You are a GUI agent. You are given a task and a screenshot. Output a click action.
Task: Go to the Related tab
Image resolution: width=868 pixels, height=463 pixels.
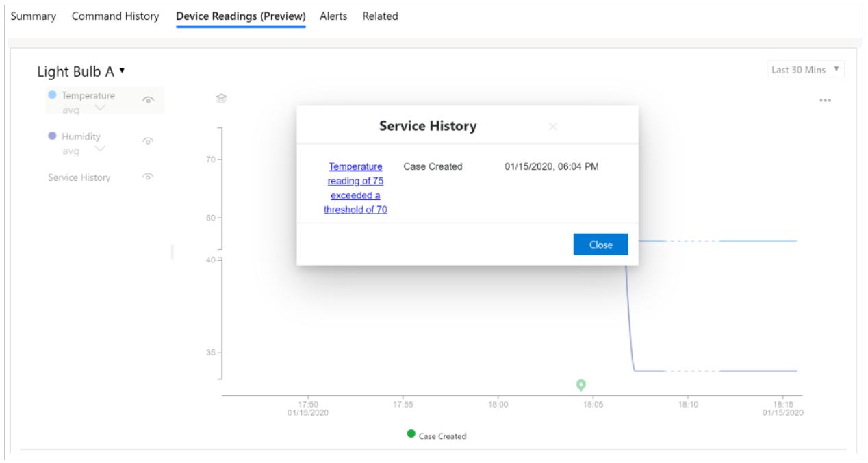tap(380, 16)
